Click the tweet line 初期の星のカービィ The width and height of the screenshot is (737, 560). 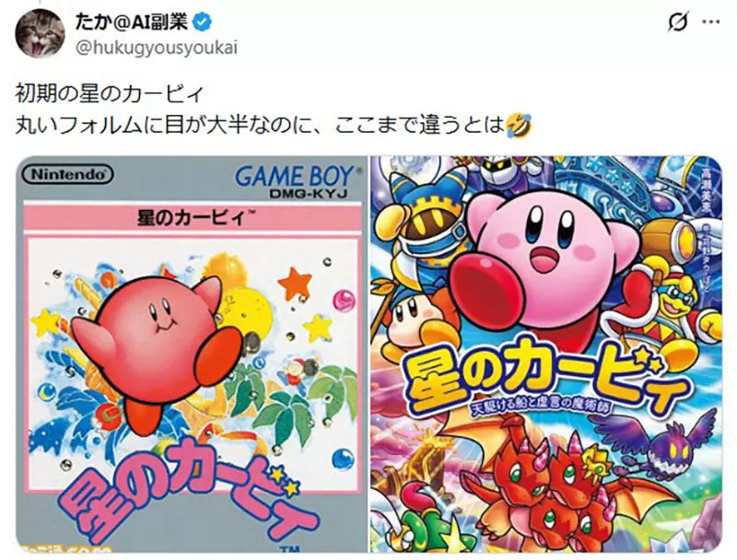(109, 95)
